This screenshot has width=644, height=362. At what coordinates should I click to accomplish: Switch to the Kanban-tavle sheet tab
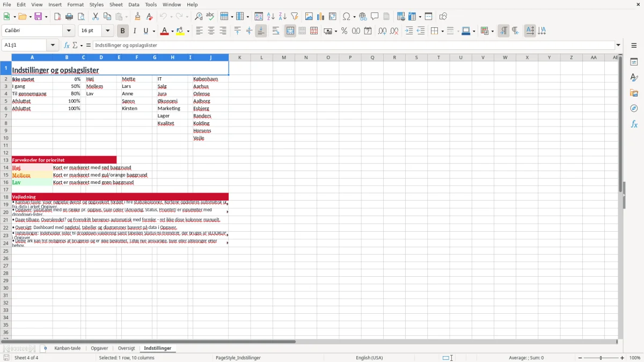(68, 349)
